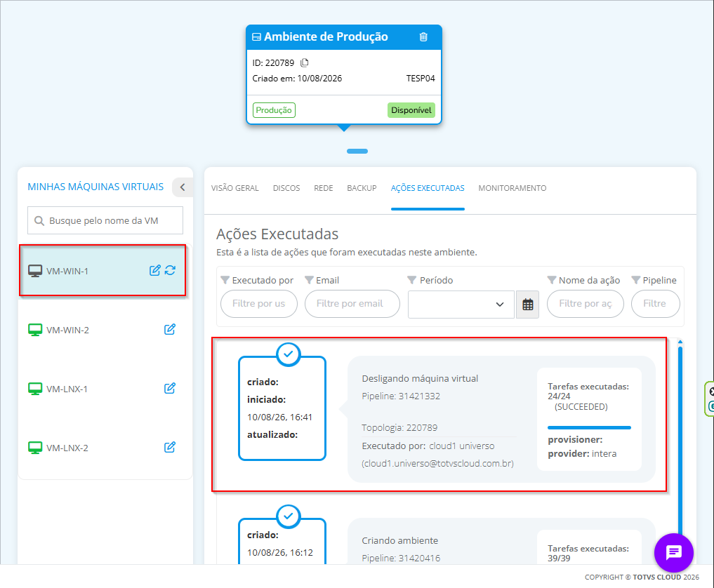The image size is (714, 588).
Task: Click the green side widget at right edge
Action: (x=710, y=399)
